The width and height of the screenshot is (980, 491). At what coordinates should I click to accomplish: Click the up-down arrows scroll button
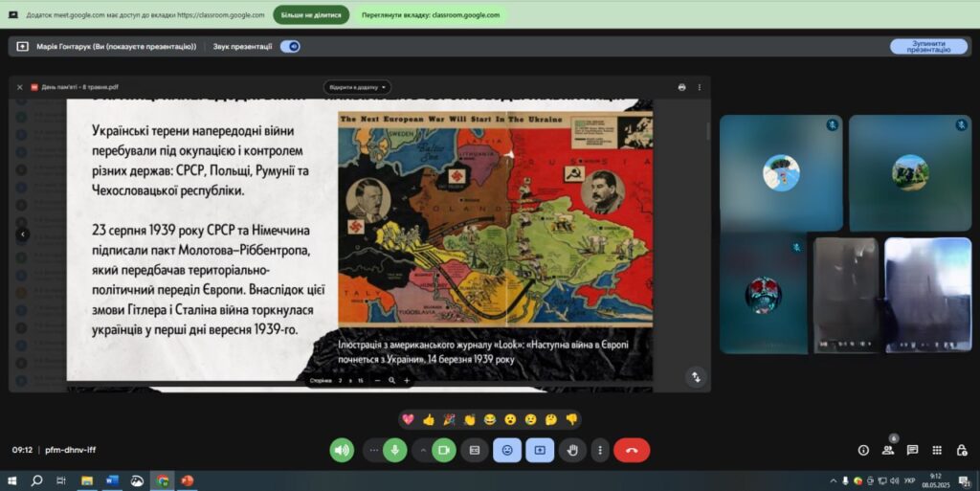click(x=696, y=377)
